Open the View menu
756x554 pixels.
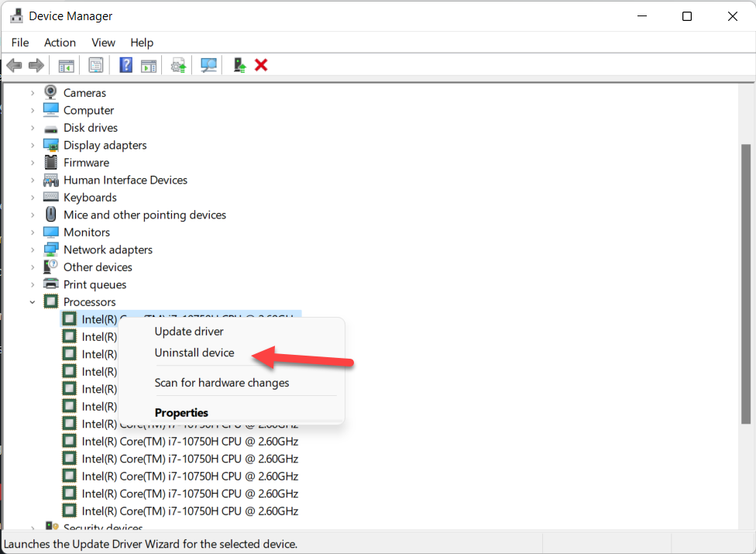(x=103, y=43)
